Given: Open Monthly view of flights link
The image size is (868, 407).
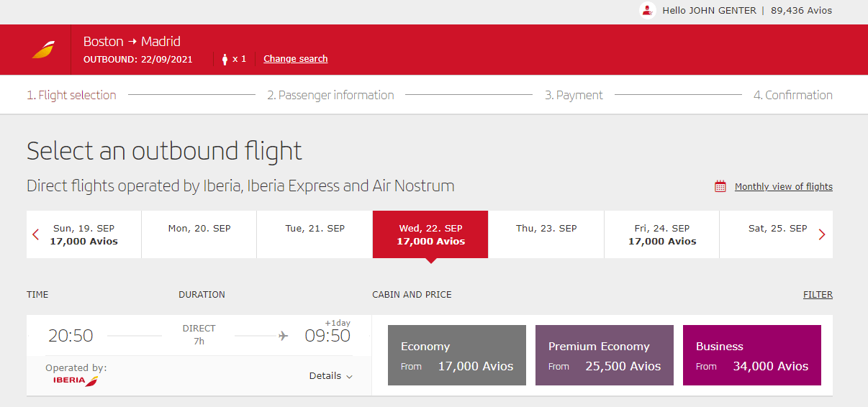Looking at the screenshot, I should coord(783,187).
